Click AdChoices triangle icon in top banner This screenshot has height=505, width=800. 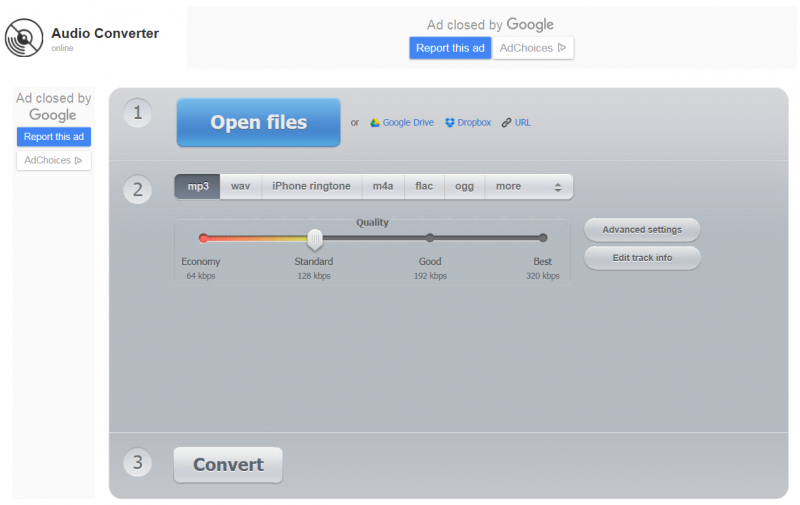[562, 47]
